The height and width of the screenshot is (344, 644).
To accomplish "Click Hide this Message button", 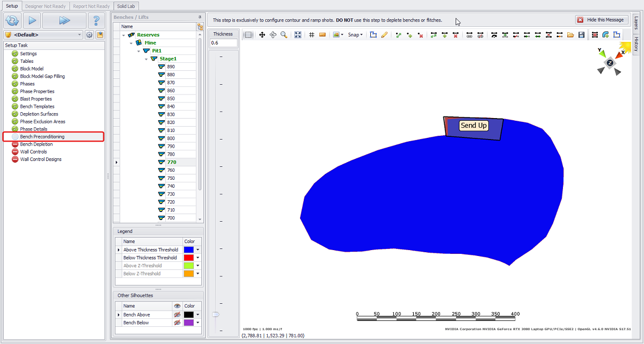I will click(x=601, y=20).
